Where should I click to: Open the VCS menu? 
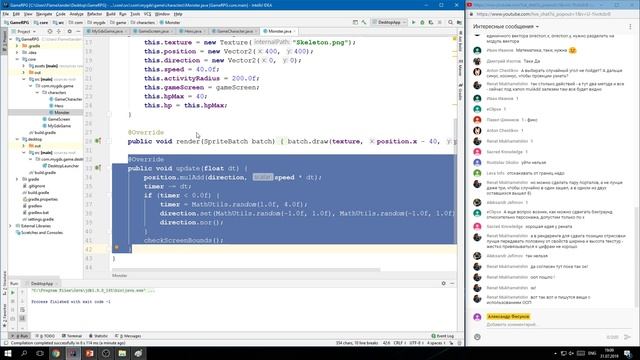(147, 14)
